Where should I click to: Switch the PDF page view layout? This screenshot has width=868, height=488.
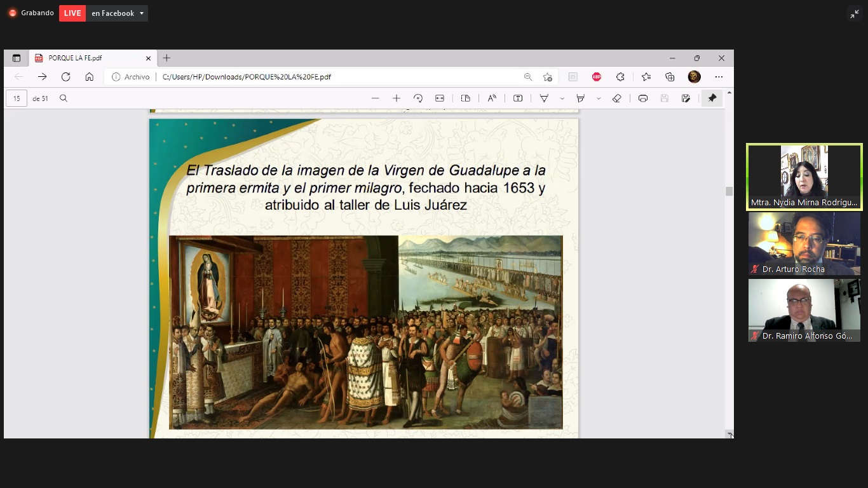coord(466,98)
